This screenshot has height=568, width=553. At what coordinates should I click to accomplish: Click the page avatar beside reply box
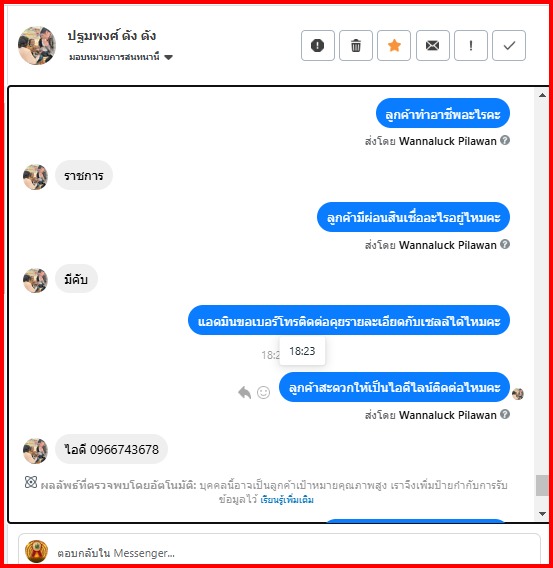click(36, 551)
